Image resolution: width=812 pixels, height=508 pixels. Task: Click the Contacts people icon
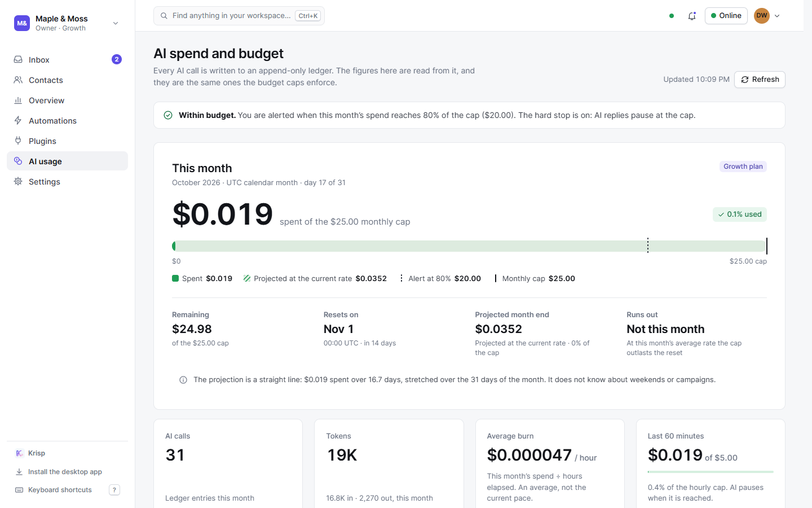coord(18,80)
